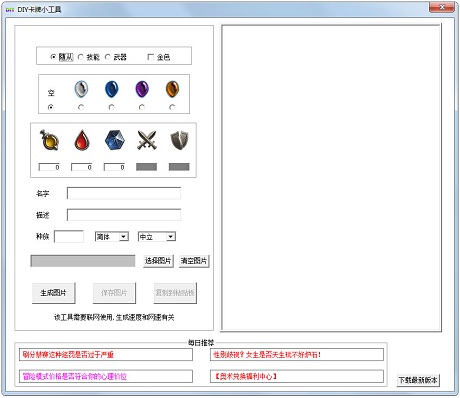Click the red blood drop health icon
The height and width of the screenshot is (398, 460).
pyautogui.click(x=82, y=140)
